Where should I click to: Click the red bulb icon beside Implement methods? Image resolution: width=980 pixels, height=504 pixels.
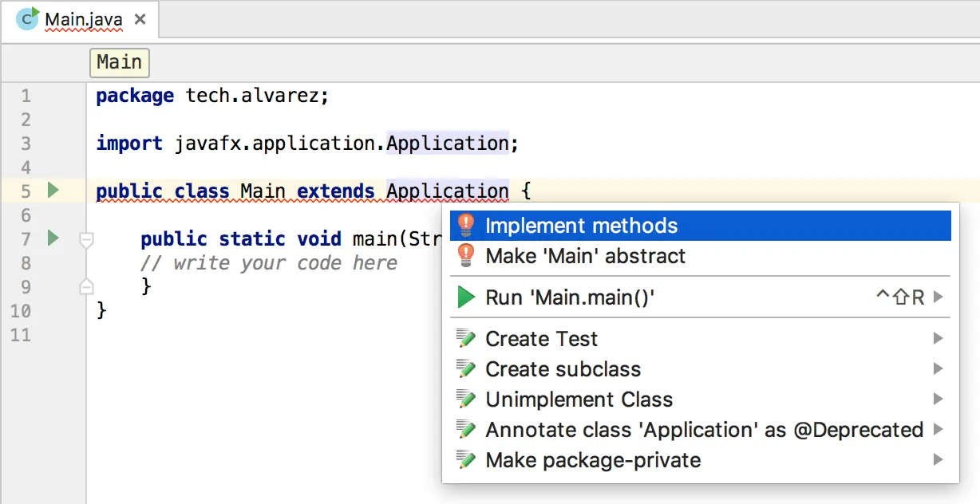(466, 226)
